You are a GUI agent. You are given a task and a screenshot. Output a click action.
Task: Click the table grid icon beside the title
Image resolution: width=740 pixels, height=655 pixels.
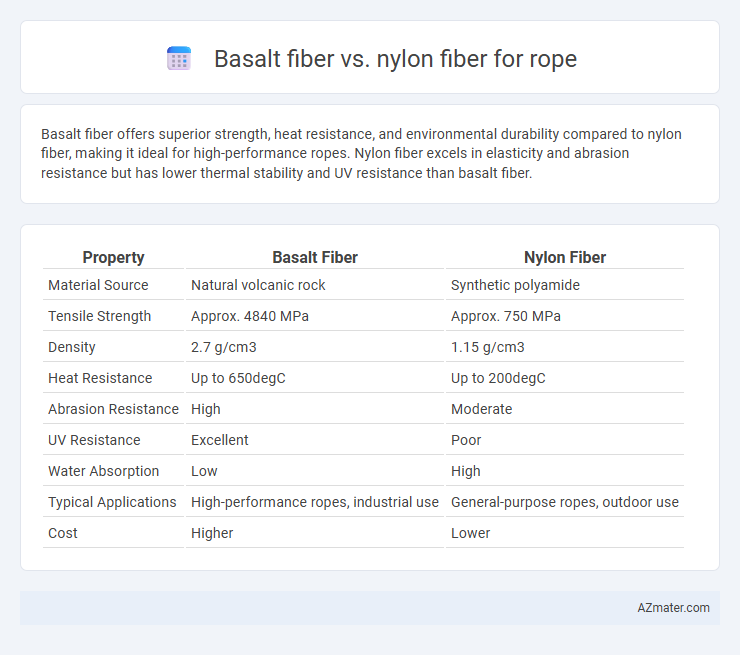pos(179,59)
